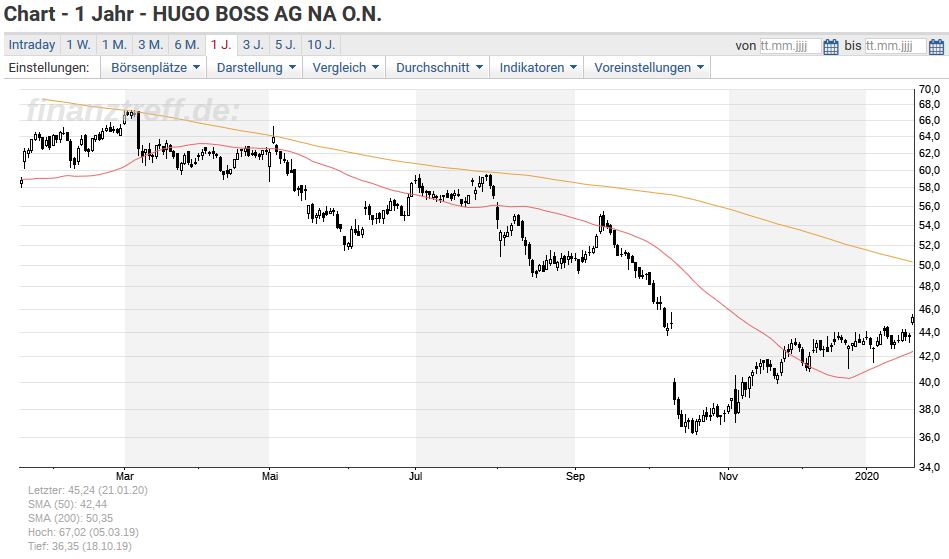Select the 3 J. time range tab

253,45
